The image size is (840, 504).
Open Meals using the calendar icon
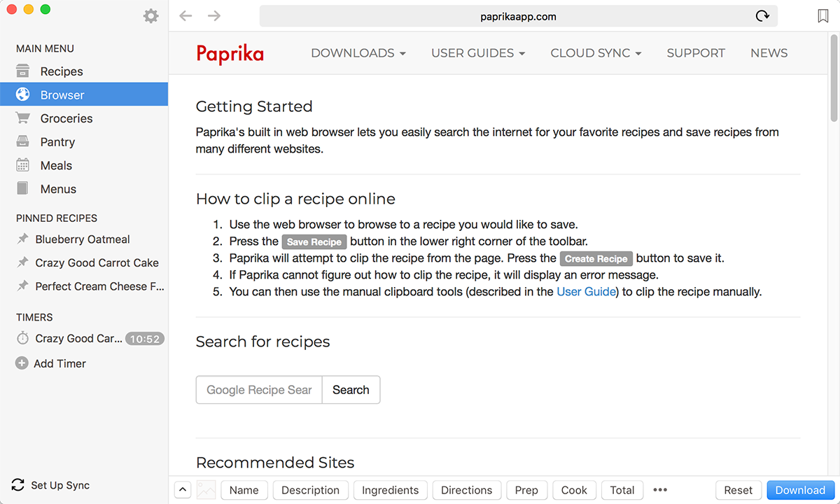click(23, 165)
